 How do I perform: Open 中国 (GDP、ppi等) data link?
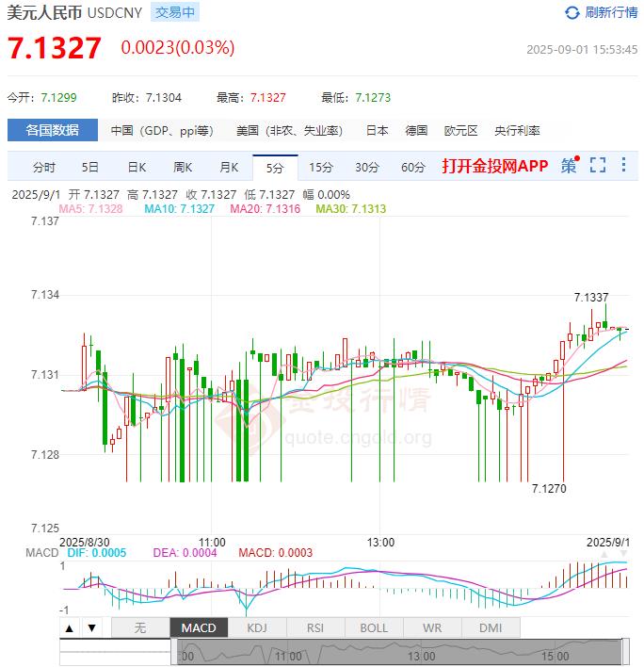[162, 131]
